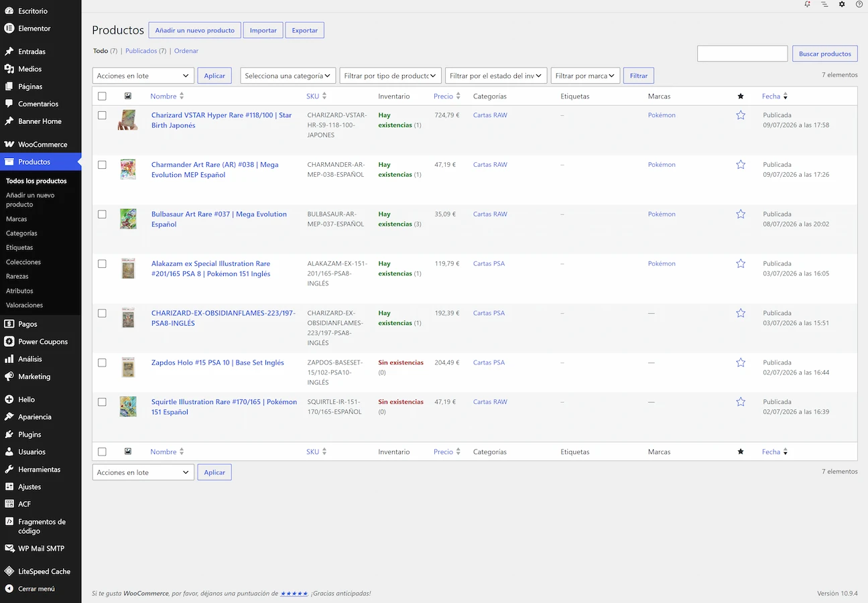
Task: Click the Elementor icon in sidebar
Action: point(9,28)
